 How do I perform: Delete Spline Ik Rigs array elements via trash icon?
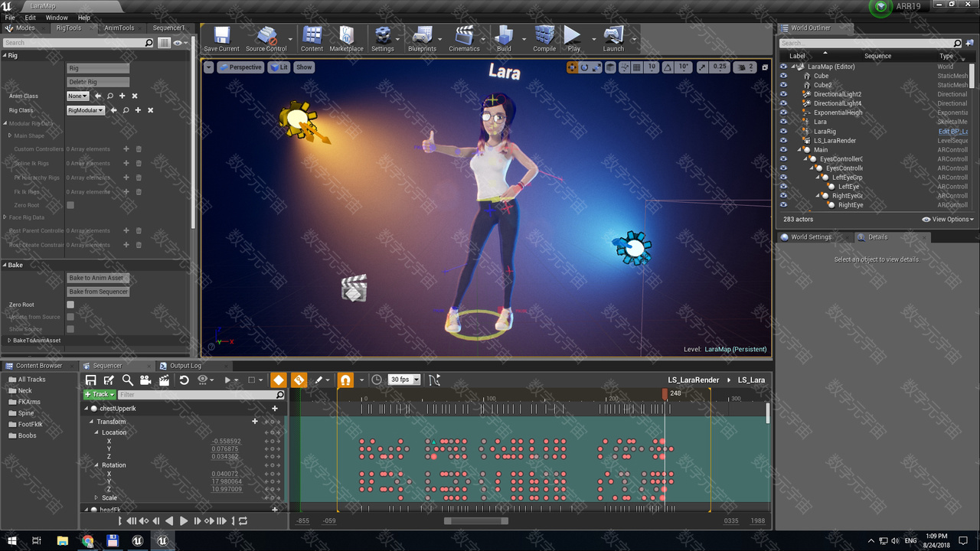click(x=139, y=163)
